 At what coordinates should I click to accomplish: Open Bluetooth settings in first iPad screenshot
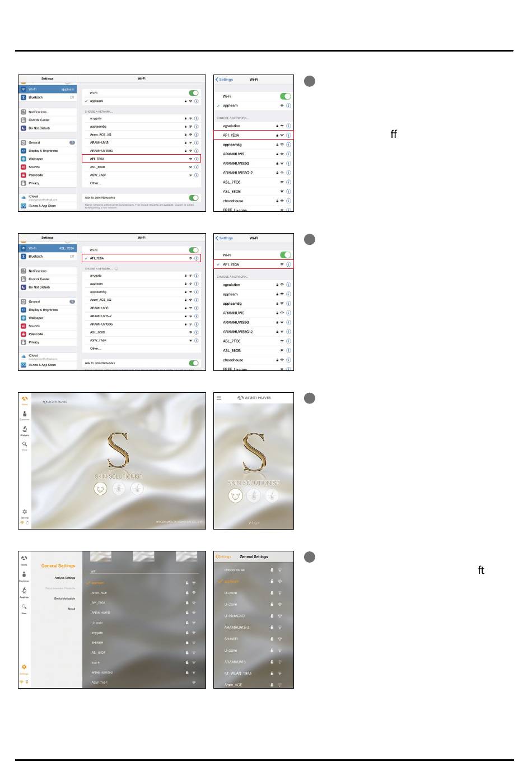pyautogui.click(x=48, y=97)
